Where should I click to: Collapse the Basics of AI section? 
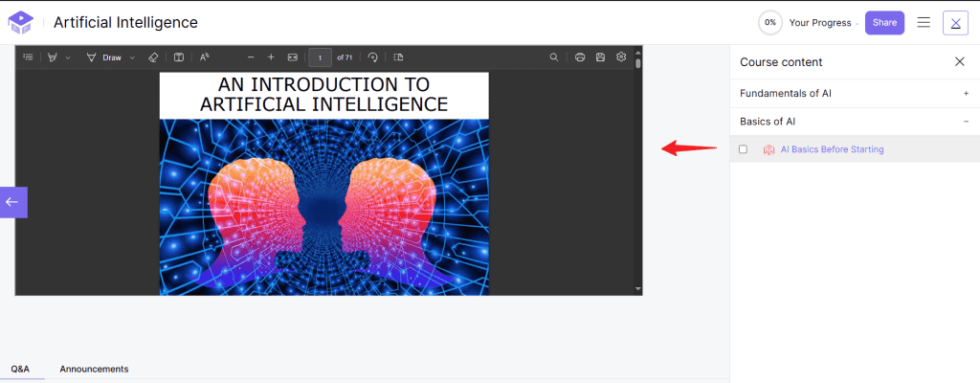(x=855, y=122)
